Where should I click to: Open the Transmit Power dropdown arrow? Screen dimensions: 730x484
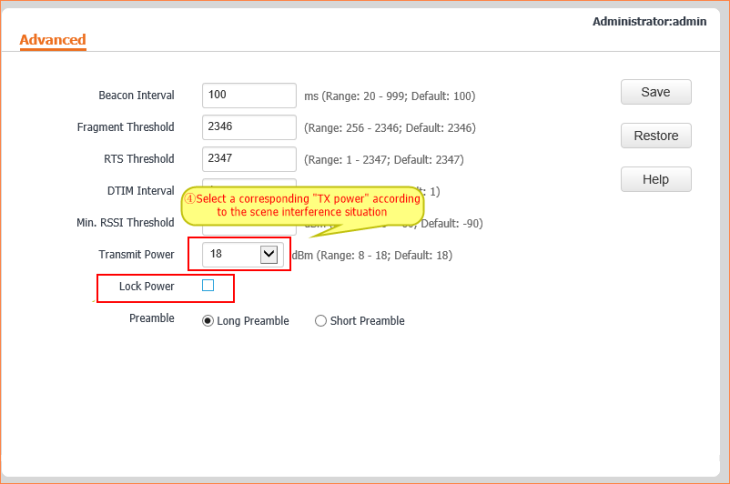(268, 255)
